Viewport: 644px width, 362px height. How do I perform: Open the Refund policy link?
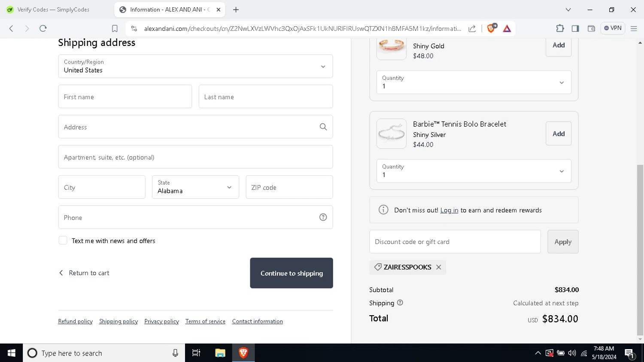click(75, 321)
